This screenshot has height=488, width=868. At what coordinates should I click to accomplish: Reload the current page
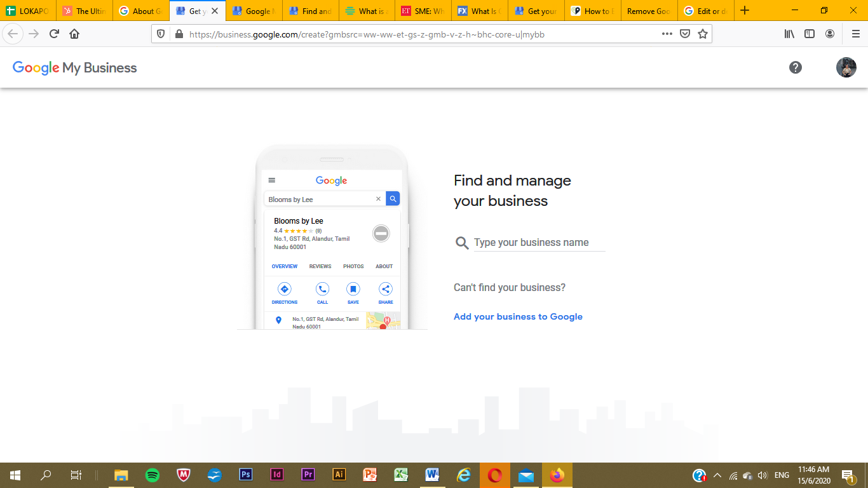(54, 34)
